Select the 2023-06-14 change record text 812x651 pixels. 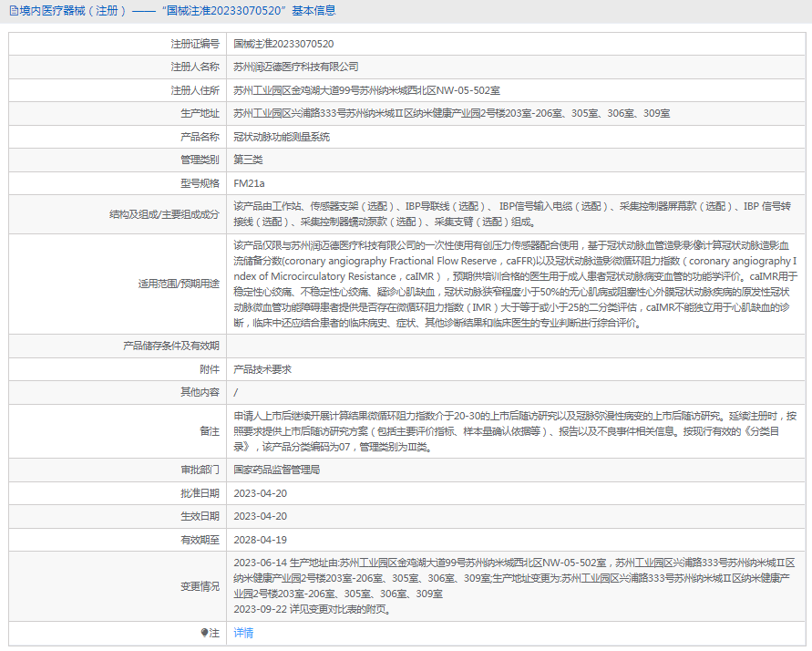point(514,578)
